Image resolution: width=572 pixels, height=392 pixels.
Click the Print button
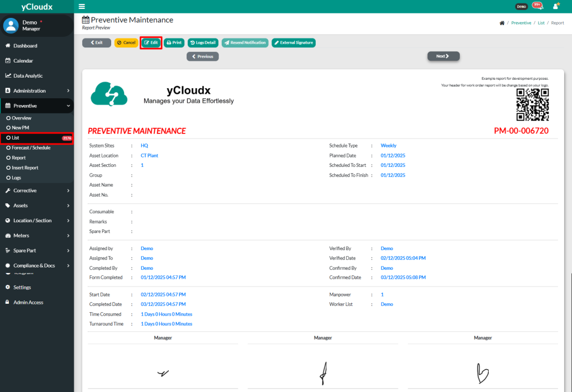174,42
